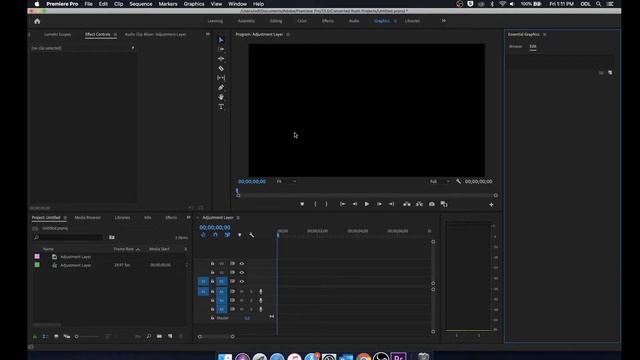640x360 pixels.
Task: Enable voice-over record on first audio track
Action: tap(261, 291)
